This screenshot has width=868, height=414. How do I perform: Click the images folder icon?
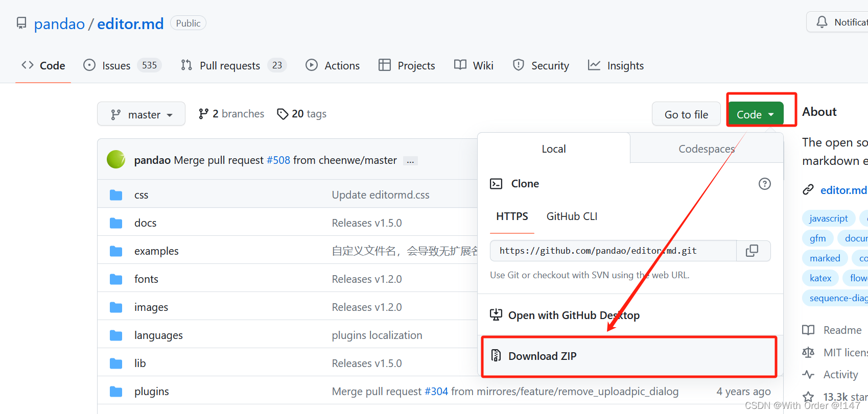point(116,307)
